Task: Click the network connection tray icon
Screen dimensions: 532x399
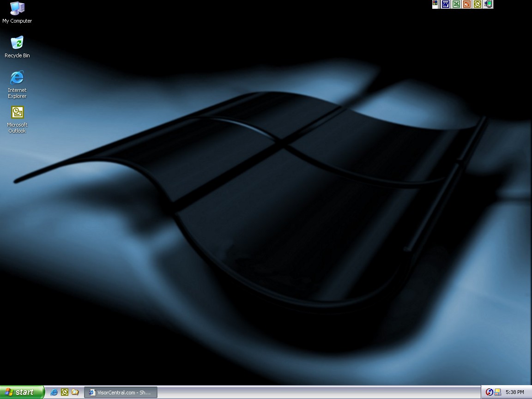Action: click(x=497, y=392)
